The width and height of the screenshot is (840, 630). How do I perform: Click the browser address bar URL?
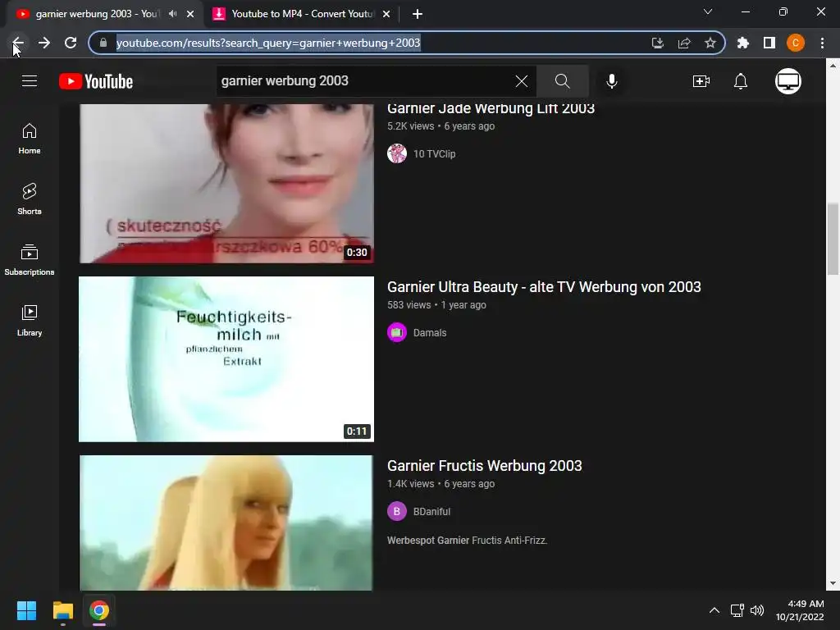pyautogui.click(x=268, y=43)
